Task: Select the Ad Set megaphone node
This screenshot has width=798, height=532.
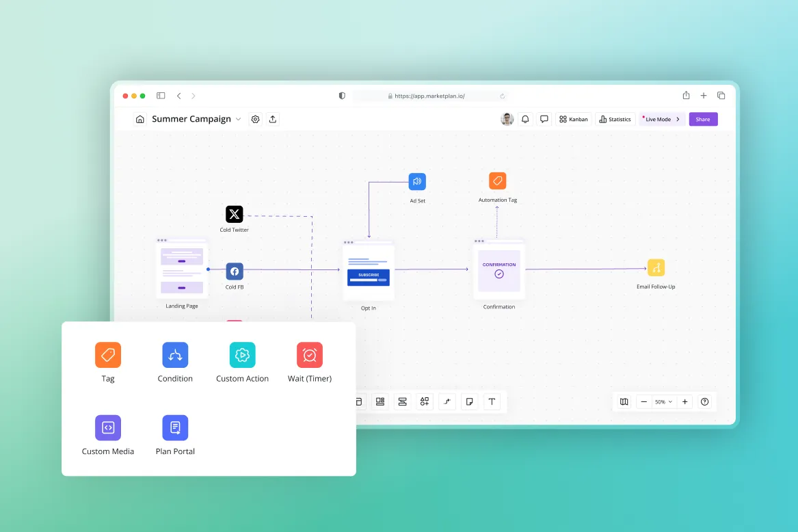Action: [x=417, y=182]
